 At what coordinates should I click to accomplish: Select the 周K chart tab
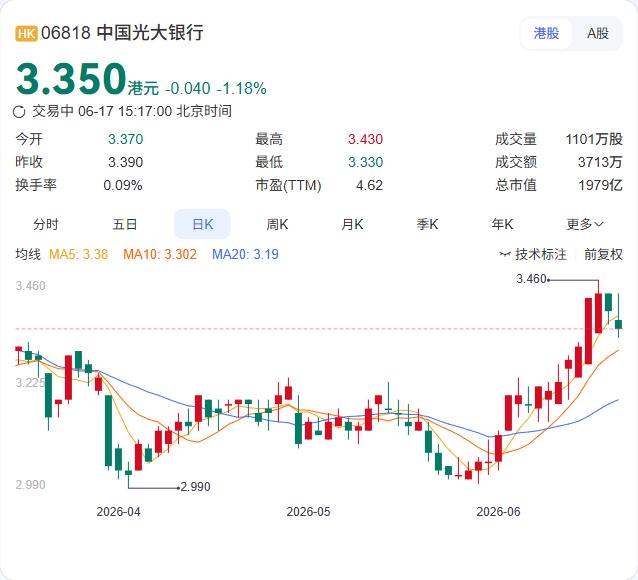tap(277, 224)
